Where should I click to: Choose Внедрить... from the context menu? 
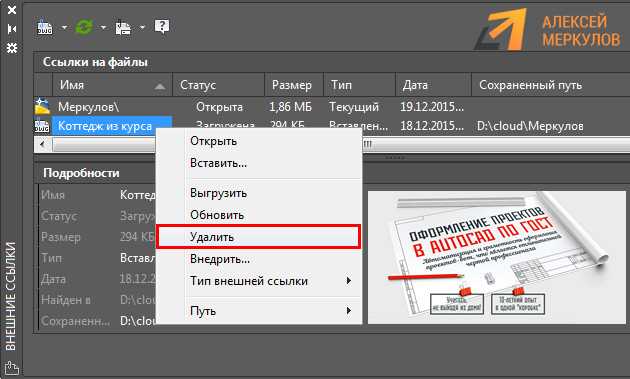click(x=259, y=259)
